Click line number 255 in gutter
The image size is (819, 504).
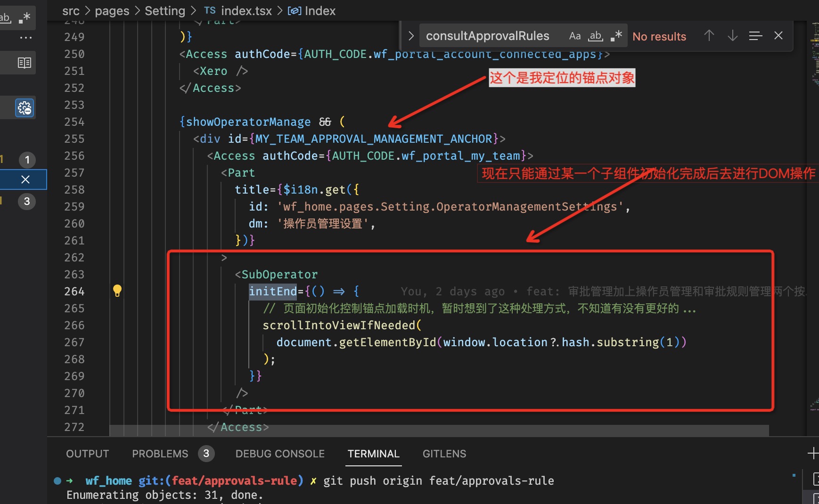click(74, 139)
